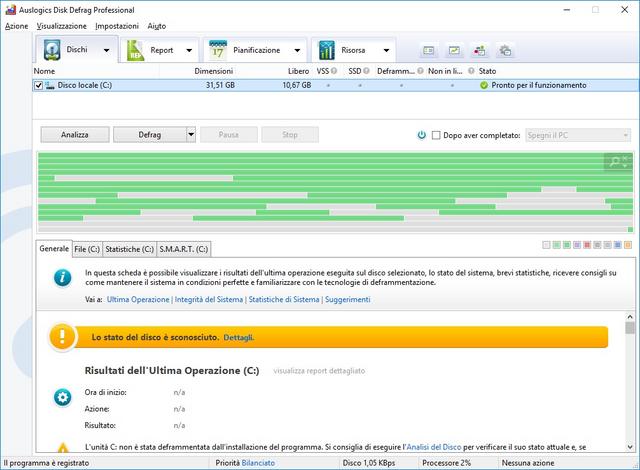Viewport: 640px width, 470px height.
Task: Click the info icon beside the Deframm... column
Action: pyautogui.click(x=420, y=71)
